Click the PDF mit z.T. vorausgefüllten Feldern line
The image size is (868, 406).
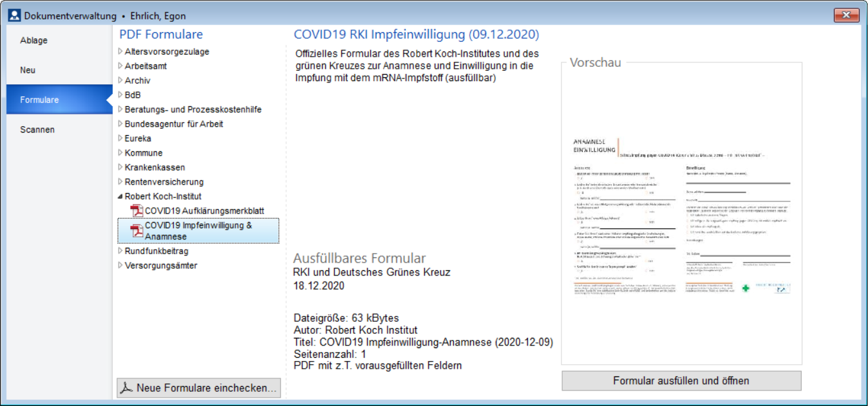pos(377,365)
